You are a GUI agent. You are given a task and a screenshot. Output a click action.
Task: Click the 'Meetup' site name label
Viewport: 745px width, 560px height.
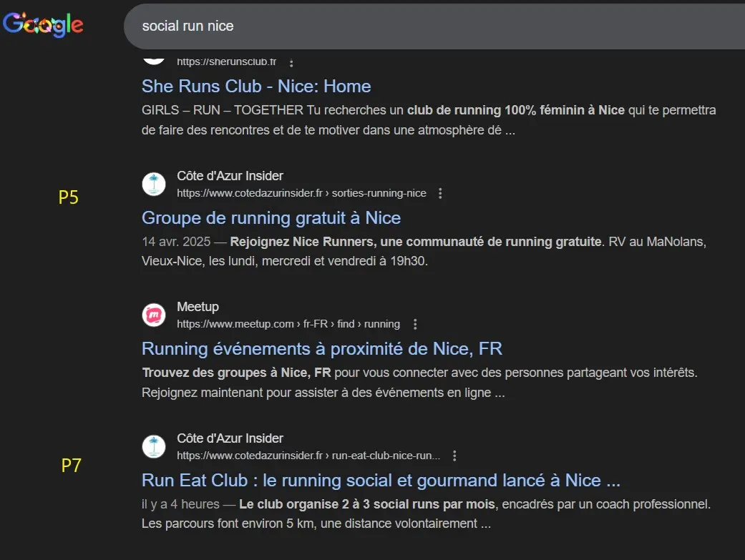(x=198, y=306)
